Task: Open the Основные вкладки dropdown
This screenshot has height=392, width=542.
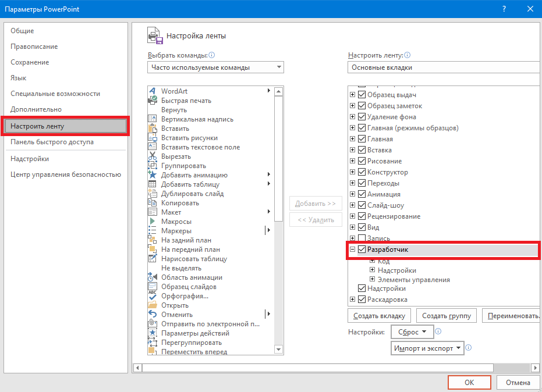Action: coord(444,67)
